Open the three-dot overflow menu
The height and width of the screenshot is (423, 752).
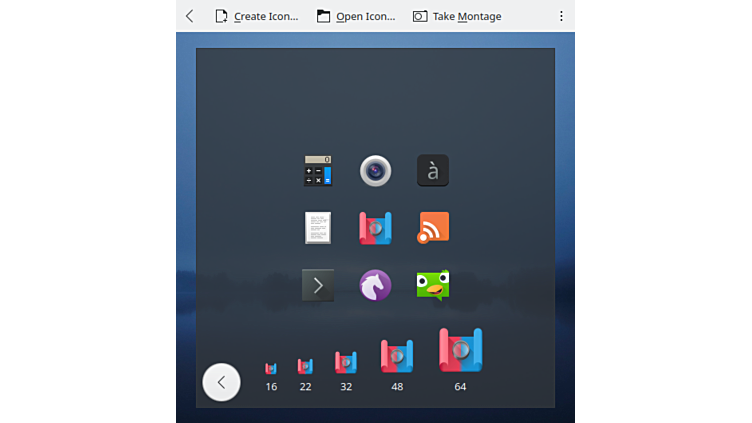coord(561,16)
